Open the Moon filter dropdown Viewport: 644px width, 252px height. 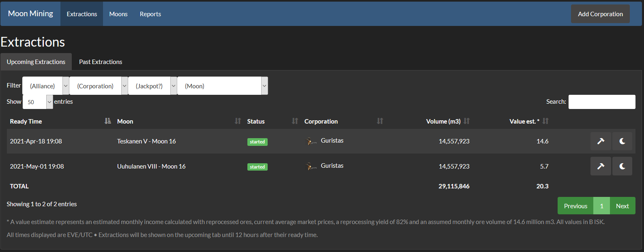point(222,86)
